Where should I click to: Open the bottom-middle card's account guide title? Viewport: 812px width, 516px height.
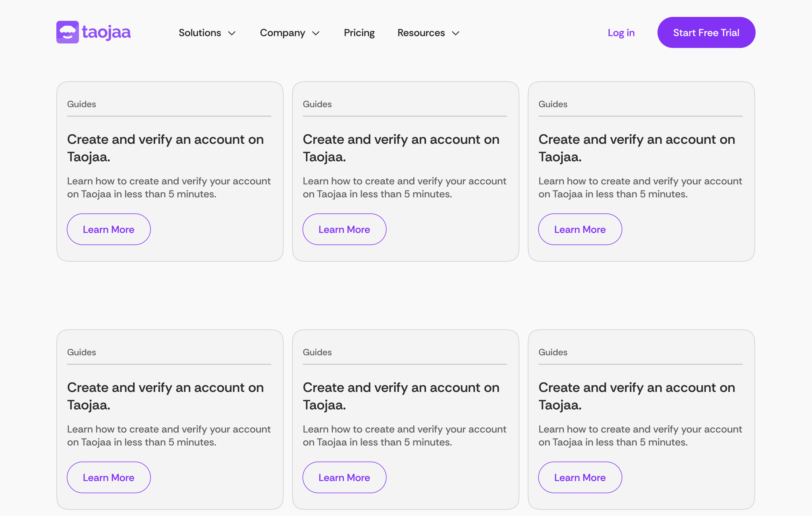click(401, 396)
